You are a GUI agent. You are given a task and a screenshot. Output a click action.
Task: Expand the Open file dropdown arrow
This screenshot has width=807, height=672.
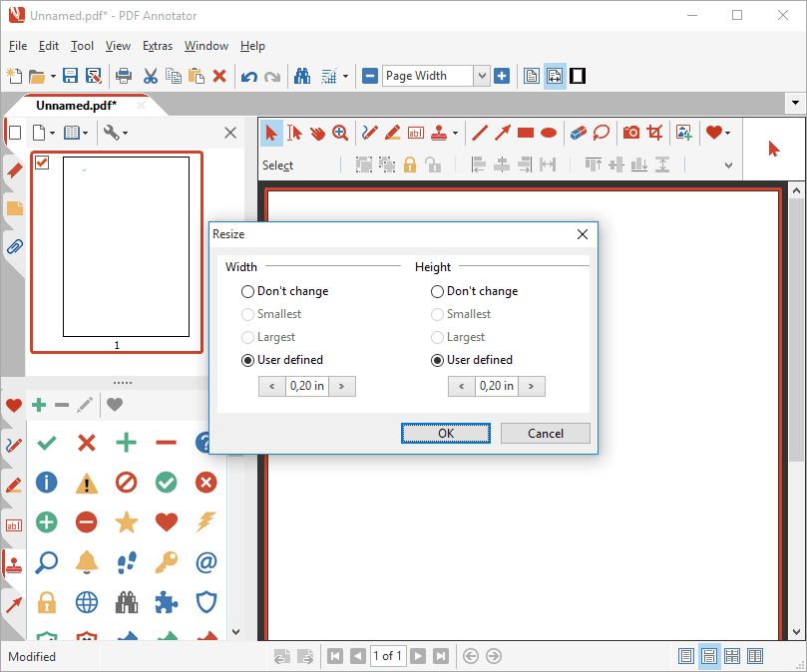click(53, 77)
